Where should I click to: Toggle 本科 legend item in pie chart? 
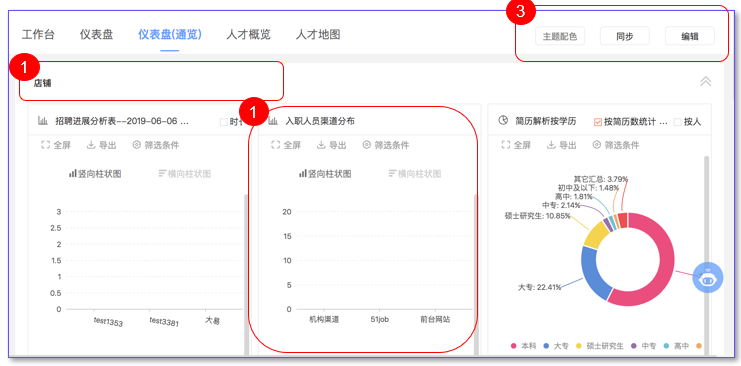pos(523,346)
